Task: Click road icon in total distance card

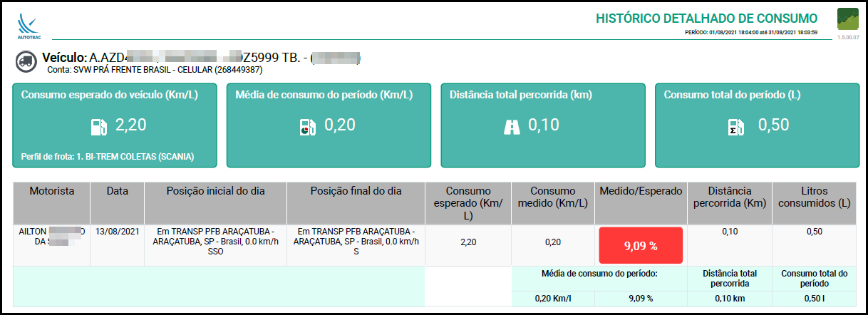Action: pyautogui.click(x=512, y=127)
